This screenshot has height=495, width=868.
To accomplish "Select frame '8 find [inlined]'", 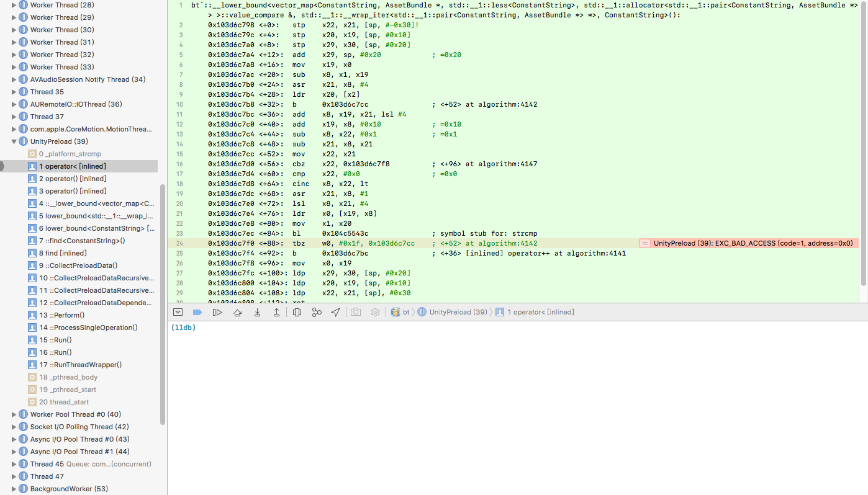I will [79, 253].
